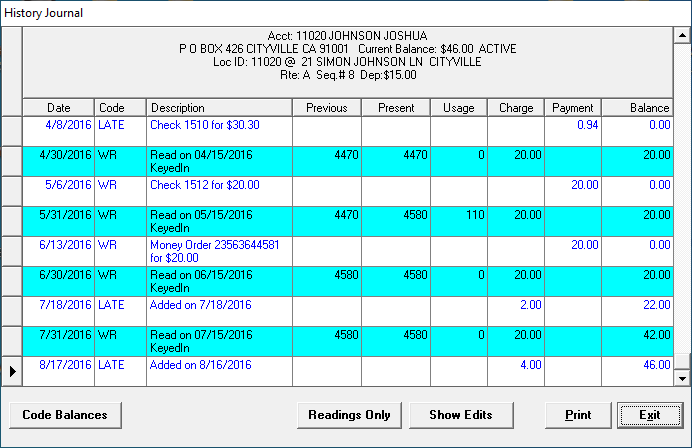
Task: Click the row selector for 7/31/2016 entry
Action: tap(12, 342)
